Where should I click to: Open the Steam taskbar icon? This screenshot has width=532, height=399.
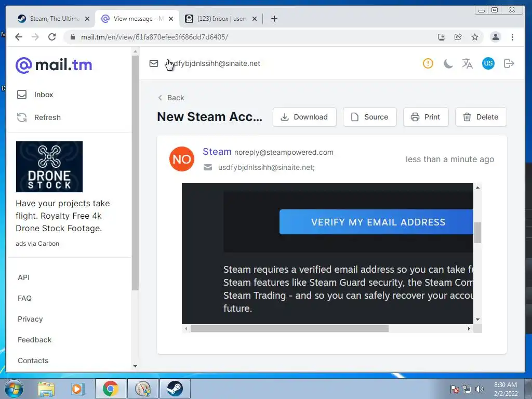coord(175,389)
